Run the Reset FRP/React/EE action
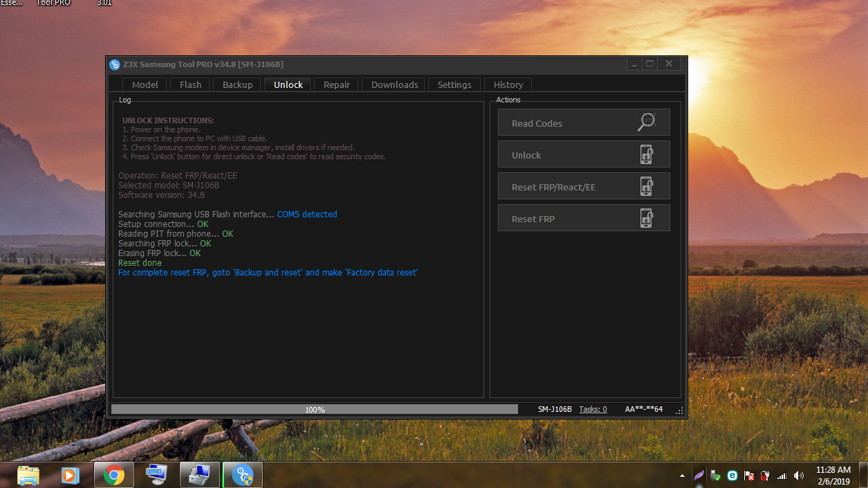 (x=584, y=186)
